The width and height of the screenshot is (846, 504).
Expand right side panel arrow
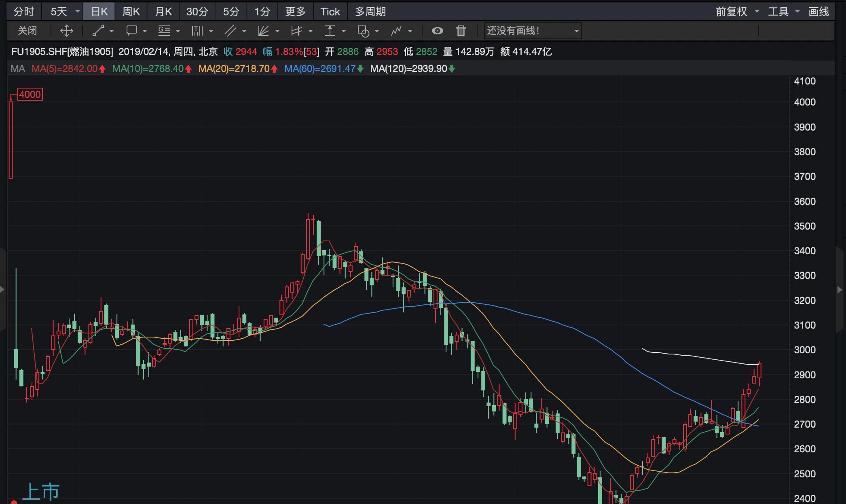840,289
